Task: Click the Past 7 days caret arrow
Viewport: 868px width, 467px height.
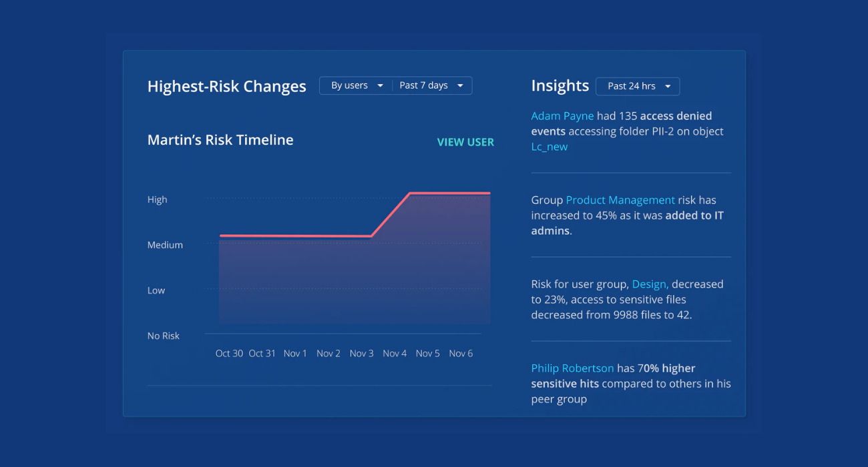Action: tap(460, 85)
